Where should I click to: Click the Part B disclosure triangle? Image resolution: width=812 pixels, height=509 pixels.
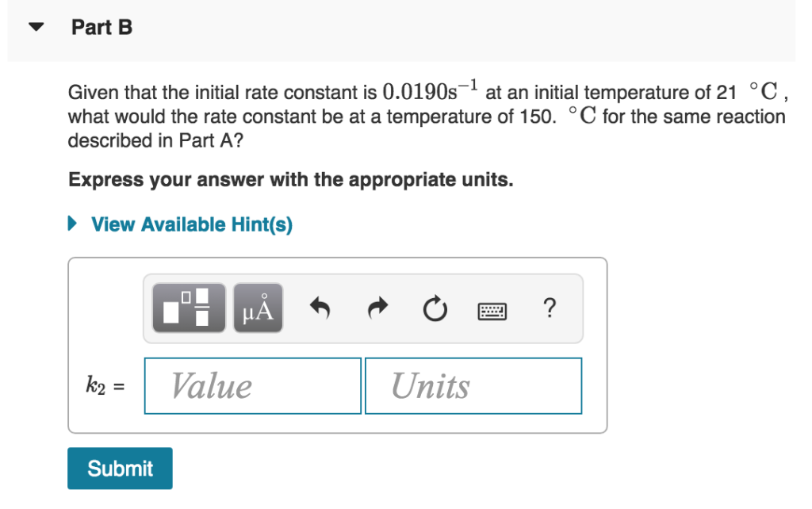click(x=36, y=26)
